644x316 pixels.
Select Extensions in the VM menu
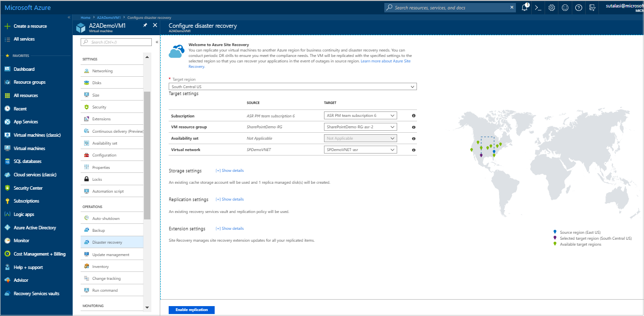coord(112,119)
